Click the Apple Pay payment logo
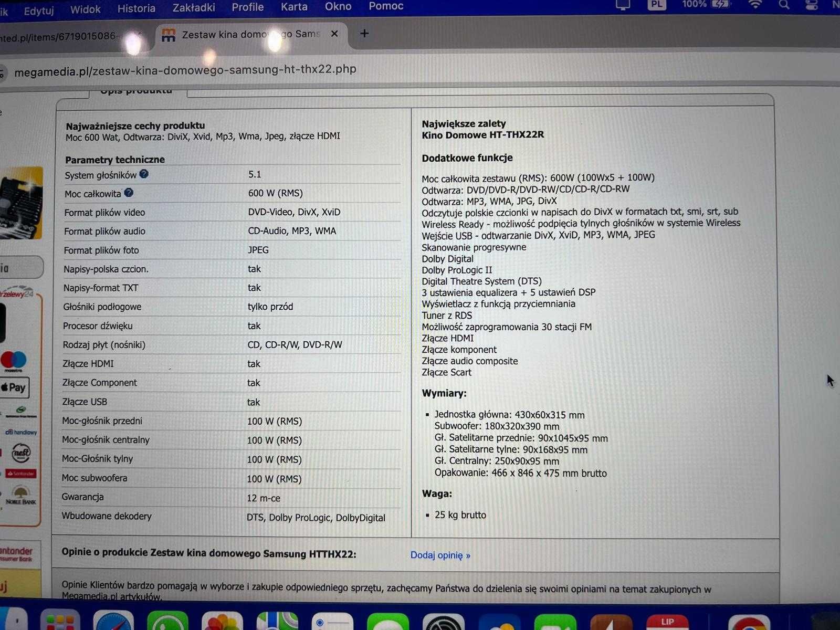 click(x=14, y=387)
